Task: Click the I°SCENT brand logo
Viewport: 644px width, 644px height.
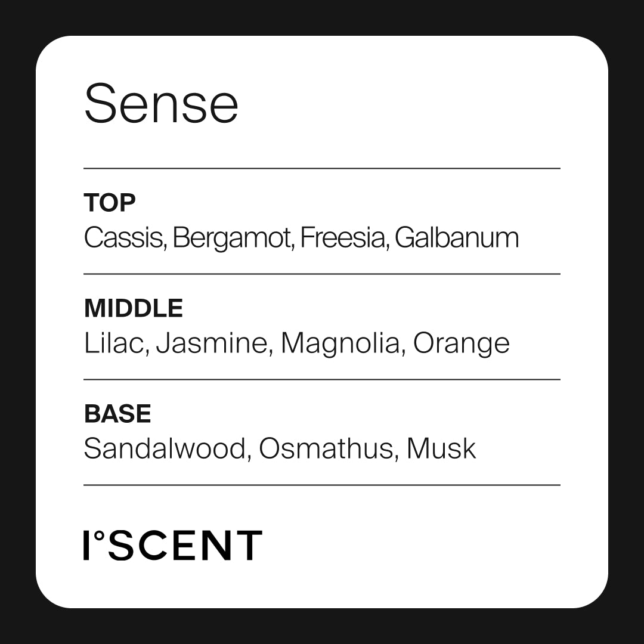Action: [173, 545]
